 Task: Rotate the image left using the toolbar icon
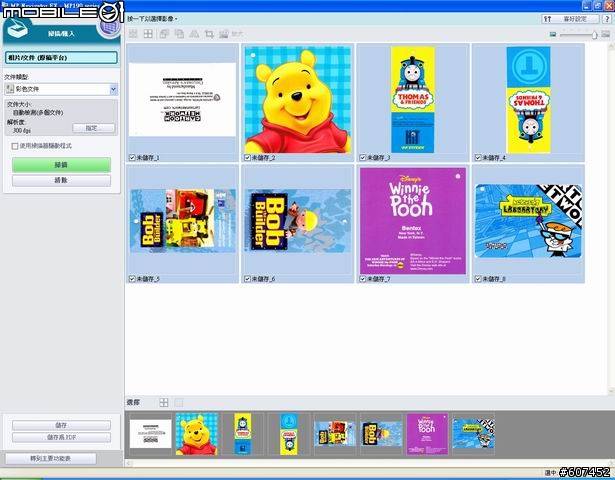[x=164, y=34]
